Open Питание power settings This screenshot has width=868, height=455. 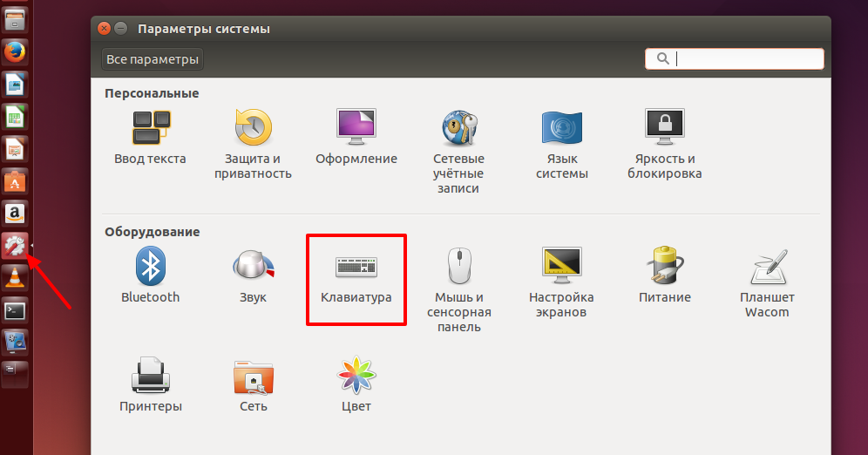(x=664, y=275)
